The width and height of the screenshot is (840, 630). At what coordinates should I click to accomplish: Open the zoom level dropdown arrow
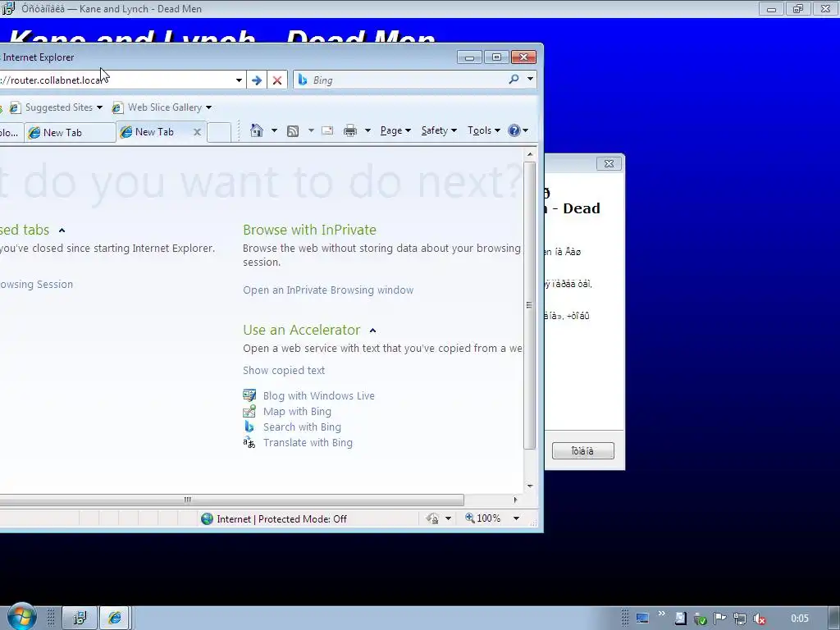517,518
